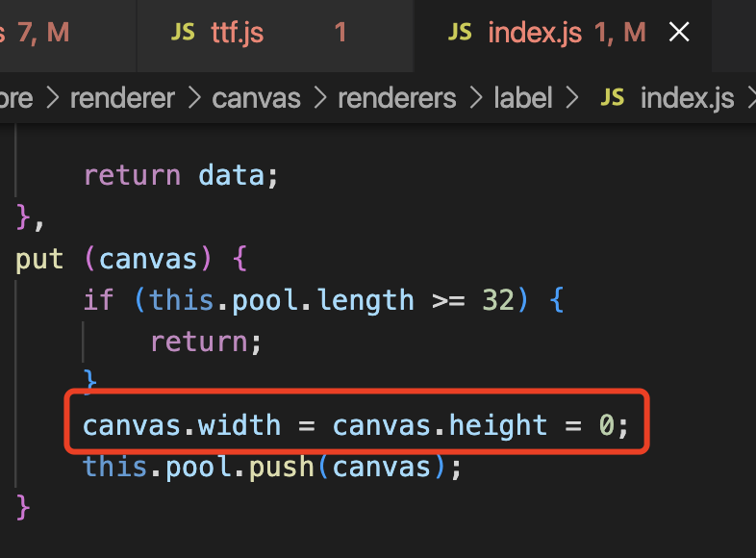Click the number 32 in the if condition

498,300
